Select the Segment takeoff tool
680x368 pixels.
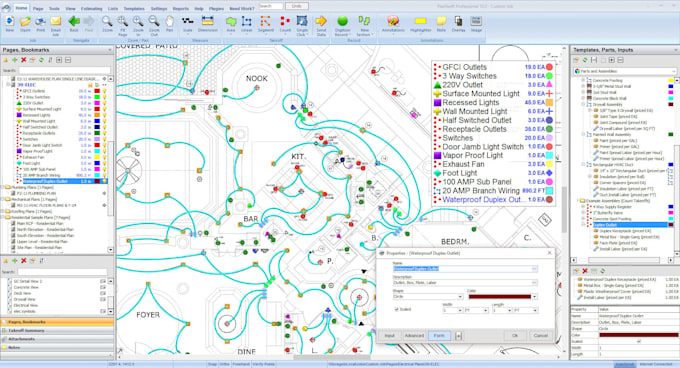[x=265, y=21]
